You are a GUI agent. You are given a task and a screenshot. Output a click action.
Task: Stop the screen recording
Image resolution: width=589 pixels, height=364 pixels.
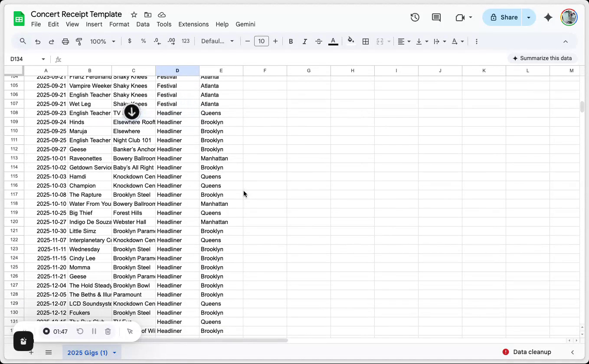pyautogui.click(x=46, y=331)
